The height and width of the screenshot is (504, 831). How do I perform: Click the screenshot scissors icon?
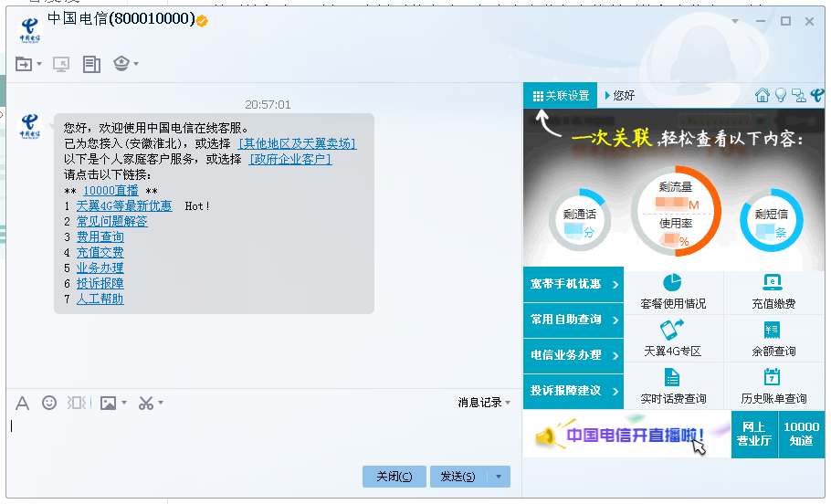pyautogui.click(x=146, y=404)
